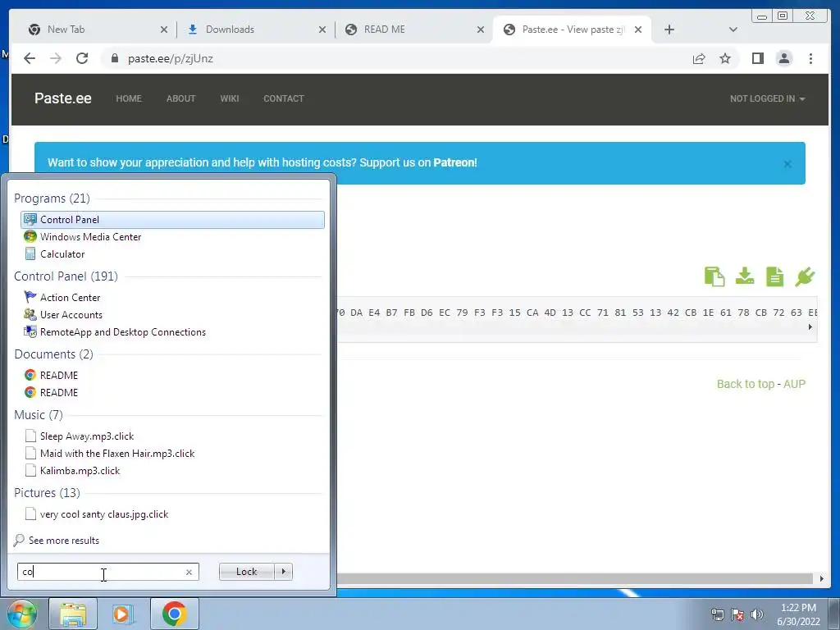The height and width of the screenshot is (630, 840).
Task: Close the READ ME tab
Action: tap(481, 30)
